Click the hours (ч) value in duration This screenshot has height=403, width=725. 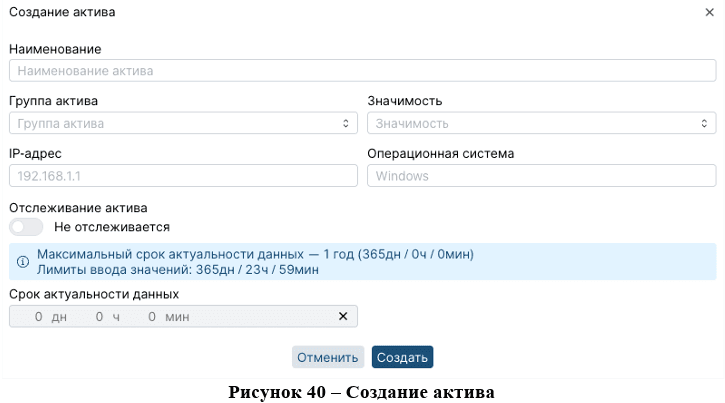coord(99,317)
